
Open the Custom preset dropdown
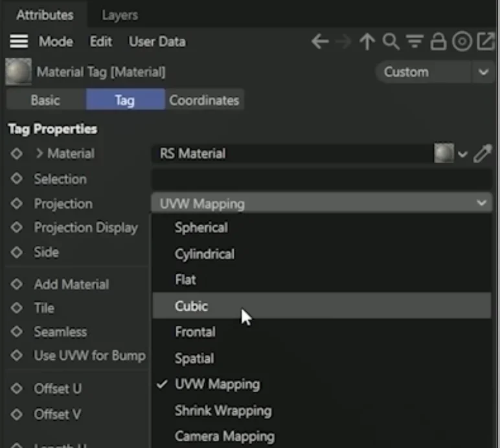435,72
